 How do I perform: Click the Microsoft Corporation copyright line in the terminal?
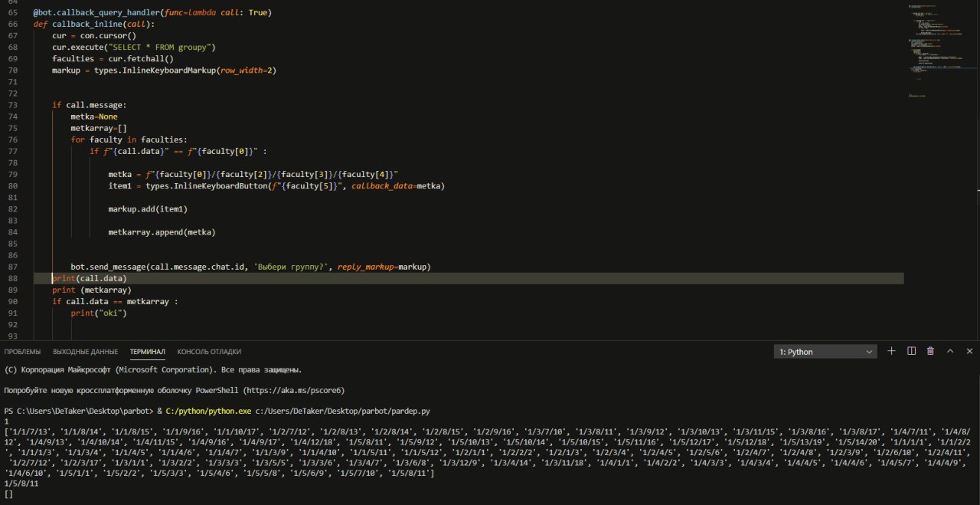[x=152, y=369]
